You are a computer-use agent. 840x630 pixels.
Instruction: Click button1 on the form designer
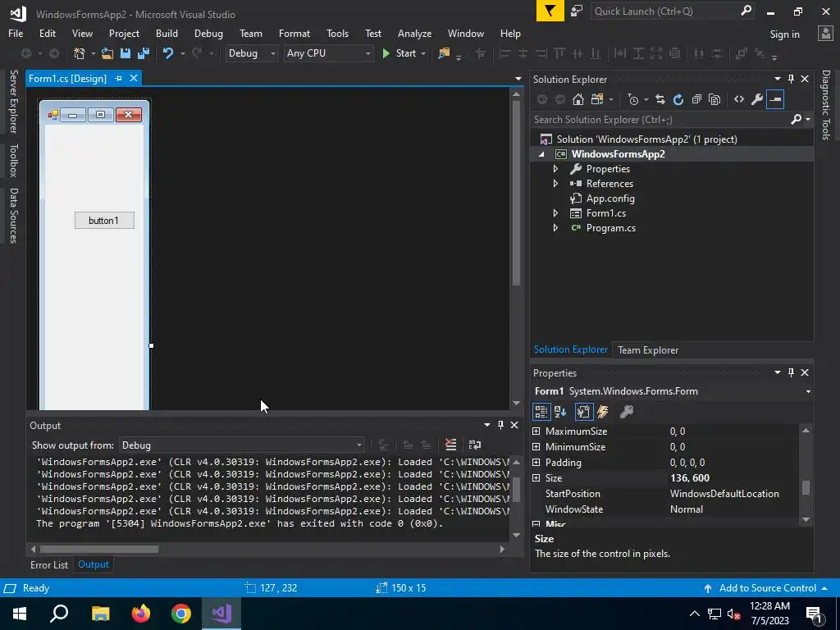click(104, 220)
